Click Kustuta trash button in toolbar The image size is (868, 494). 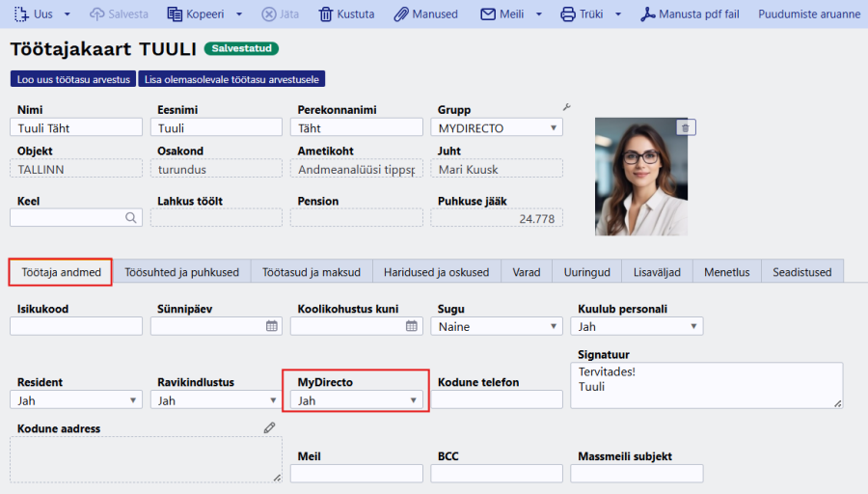click(348, 14)
